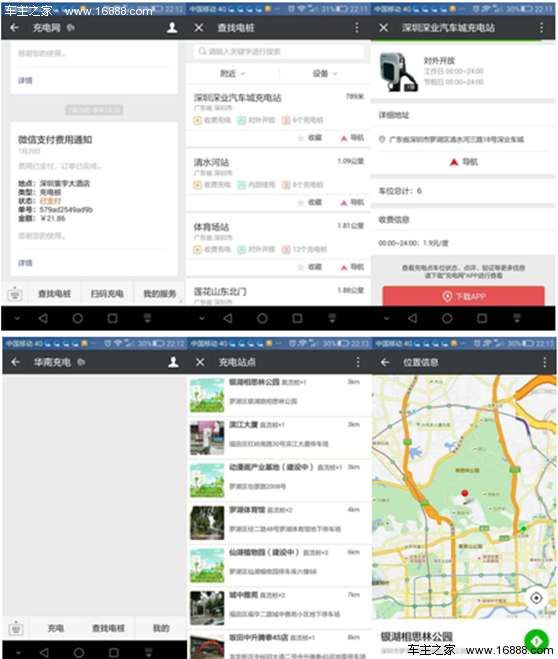The width and height of the screenshot is (558, 659).
Task: Start 导航 for 清水河站
Action: coord(352,203)
